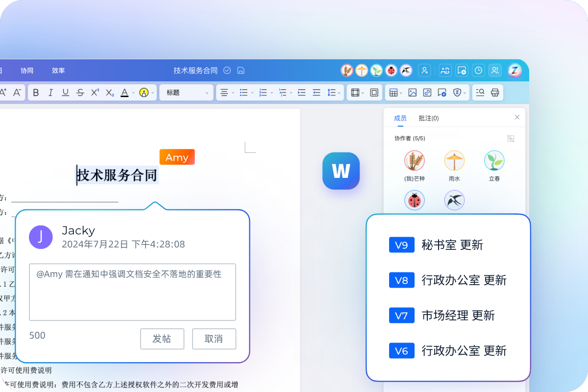Open the 协同 menu
Image resolution: width=588 pixels, height=392 pixels.
27,71
